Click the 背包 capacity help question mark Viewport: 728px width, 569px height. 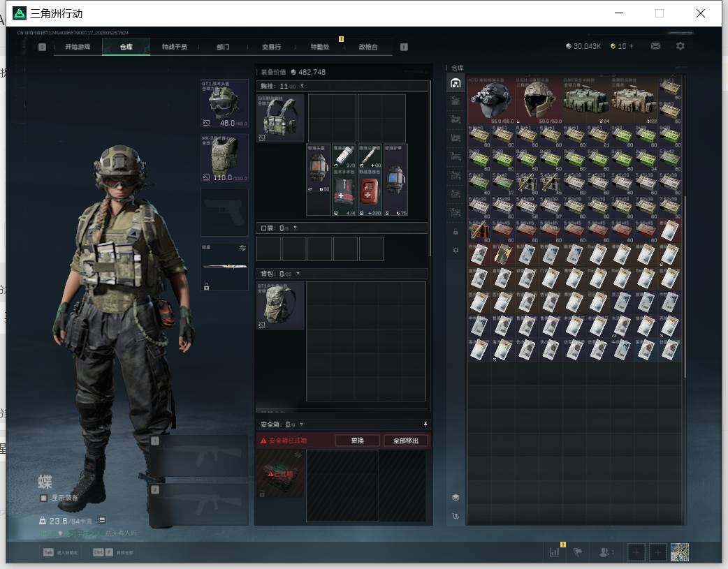(298, 274)
